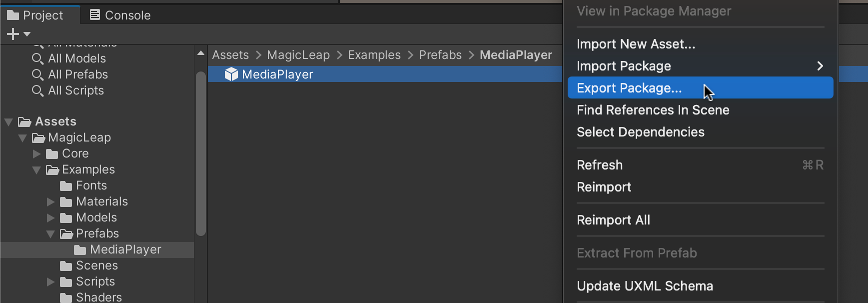Collapse the Prefabs folder arrow
The image size is (868, 303).
[x=50, y=234]
